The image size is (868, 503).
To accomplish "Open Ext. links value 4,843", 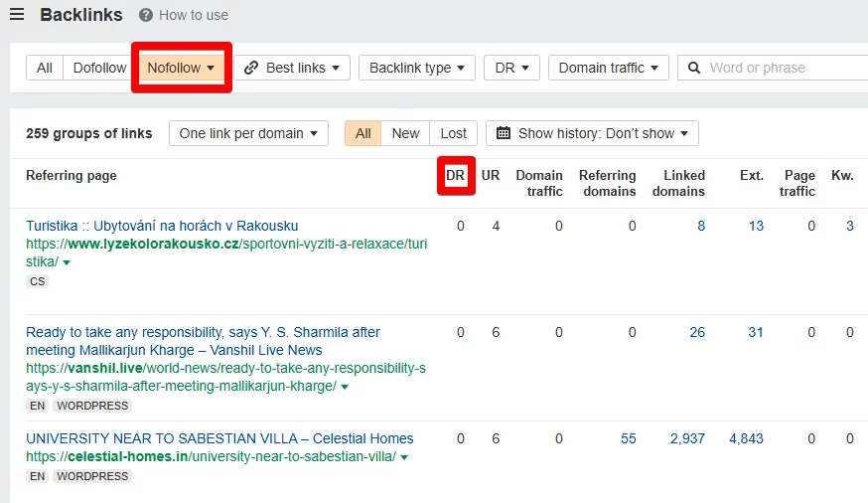I will click(746, 438).
